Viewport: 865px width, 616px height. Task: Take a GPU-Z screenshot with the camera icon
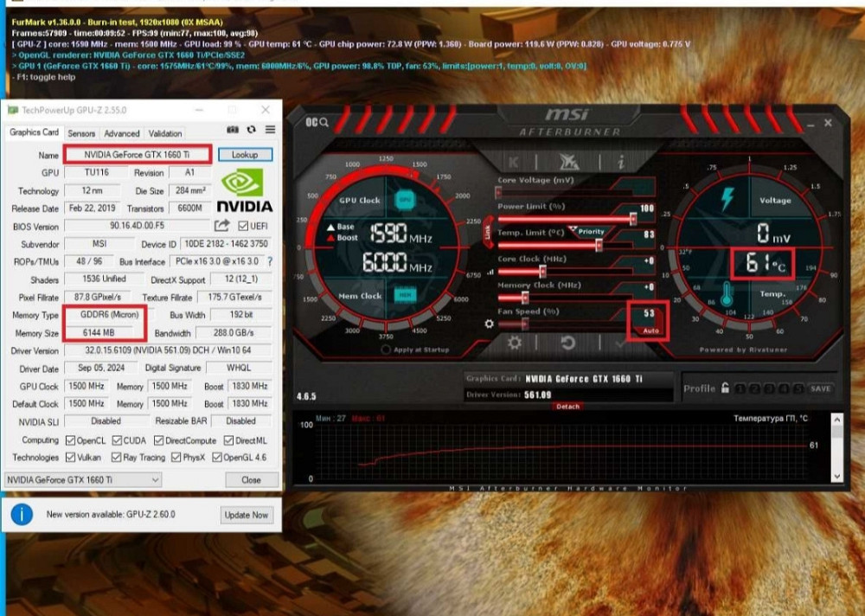coord(232,128)
